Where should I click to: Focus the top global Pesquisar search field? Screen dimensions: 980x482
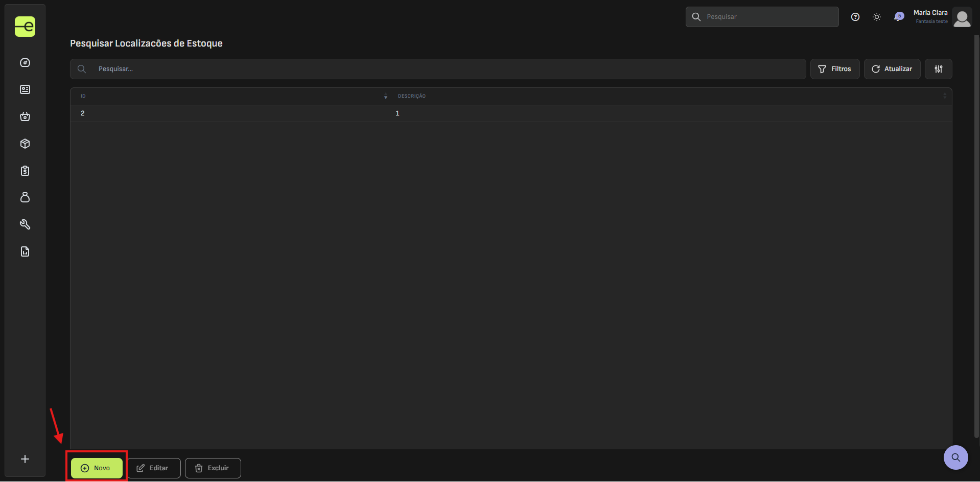click(762, 17)
